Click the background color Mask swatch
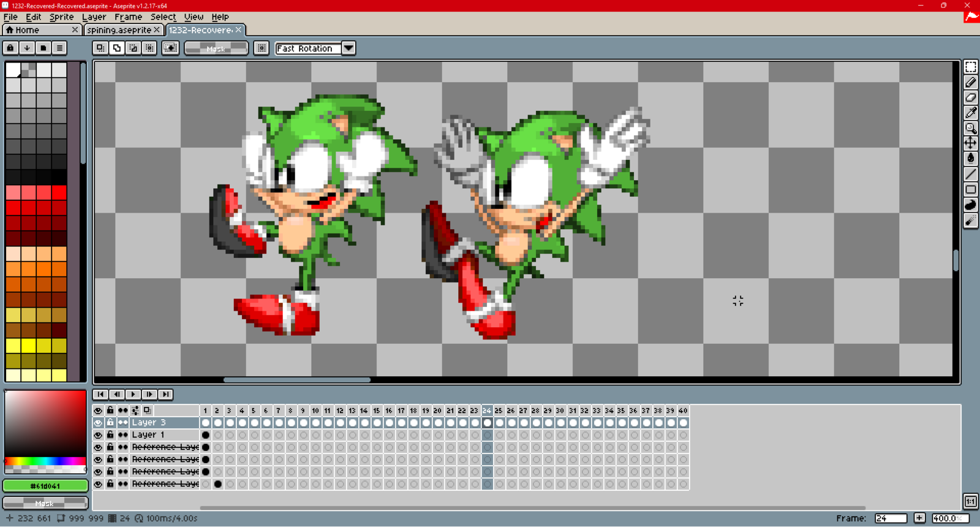Viewport: 980px width, 527px height. pyautogui.click(x=45, y=502)
